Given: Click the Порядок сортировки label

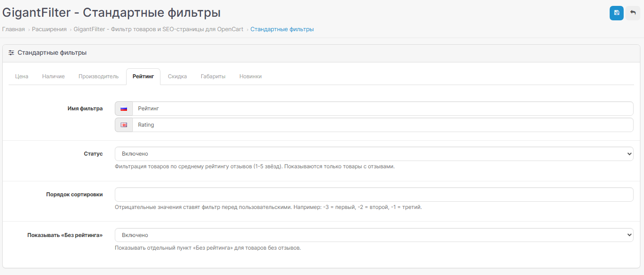Looking at the screenshot, I should coord(75,194).
